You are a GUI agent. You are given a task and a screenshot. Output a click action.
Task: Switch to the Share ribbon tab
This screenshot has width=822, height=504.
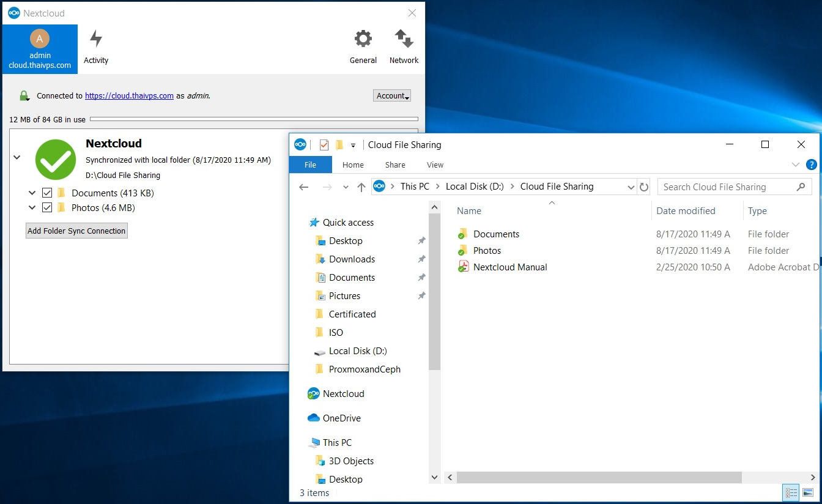coord(395,165)
